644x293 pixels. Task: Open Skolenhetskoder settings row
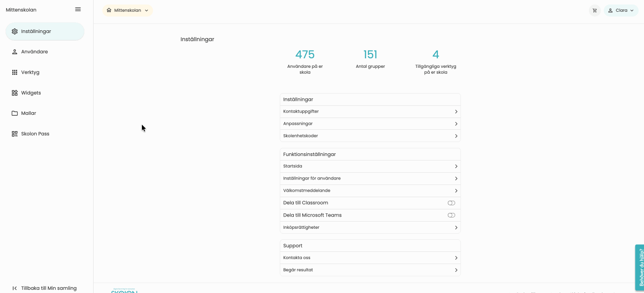[x=370, y=136]
